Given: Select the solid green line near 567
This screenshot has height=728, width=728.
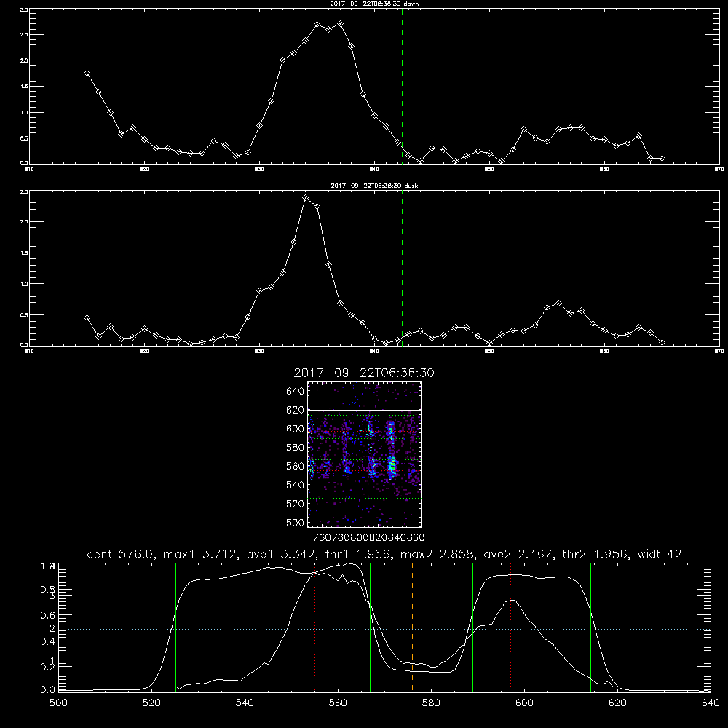Looking at the screenshot, I should pyautogui.click(x=370, y=628).
